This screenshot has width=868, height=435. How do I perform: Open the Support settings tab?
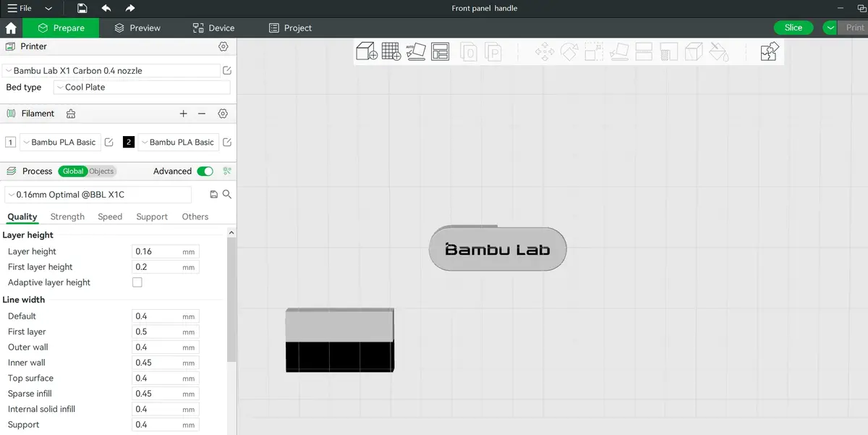pos(152,216)
